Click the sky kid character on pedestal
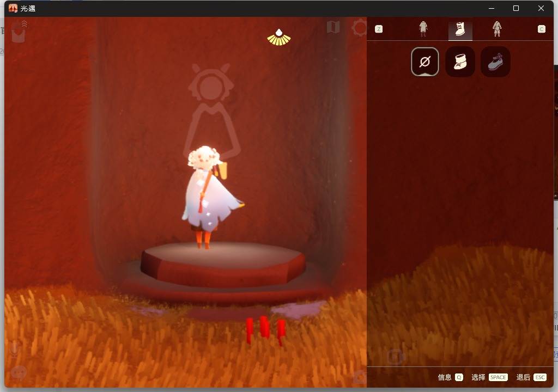This screenshot has height=392, width=558. 210,198
